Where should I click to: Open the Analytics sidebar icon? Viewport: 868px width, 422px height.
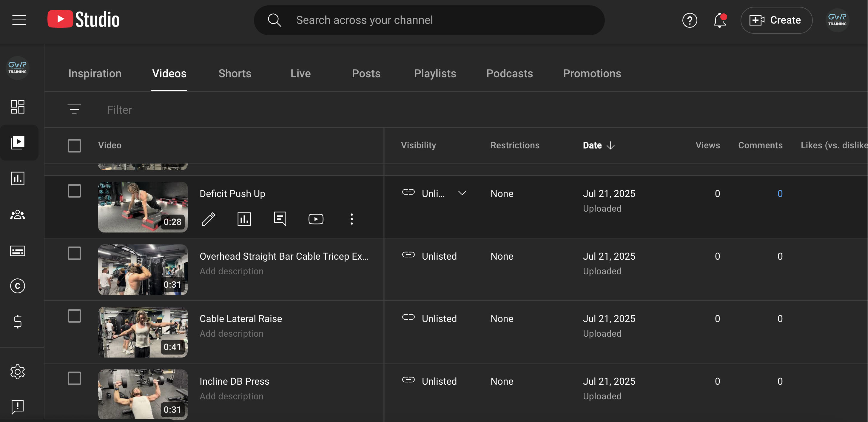click(x=18, y=178)
